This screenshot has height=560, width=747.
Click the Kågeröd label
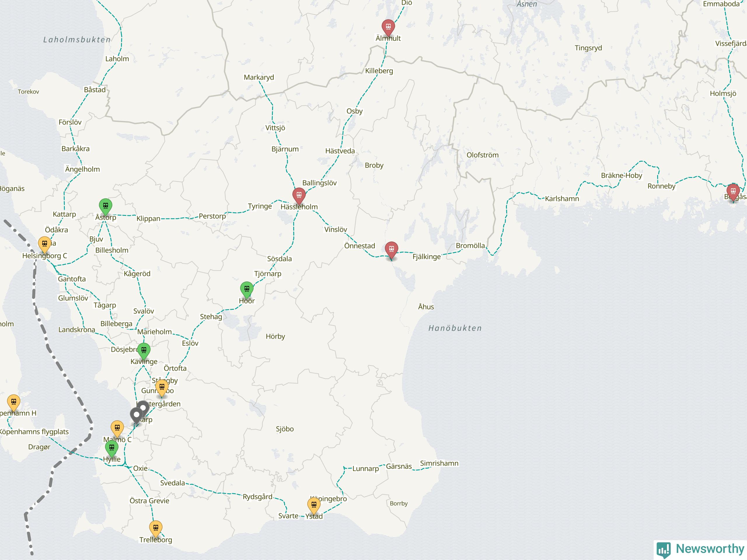pos(137,274)
